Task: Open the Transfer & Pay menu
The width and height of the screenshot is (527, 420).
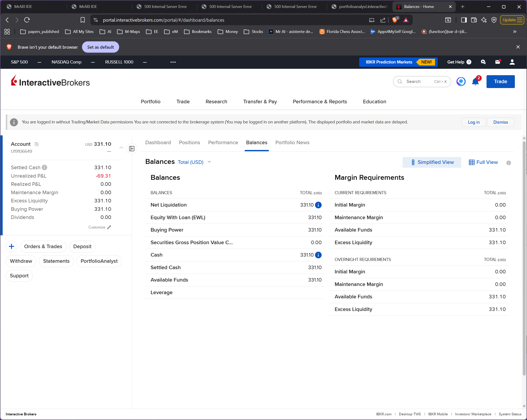Action: tap(260, 102)
